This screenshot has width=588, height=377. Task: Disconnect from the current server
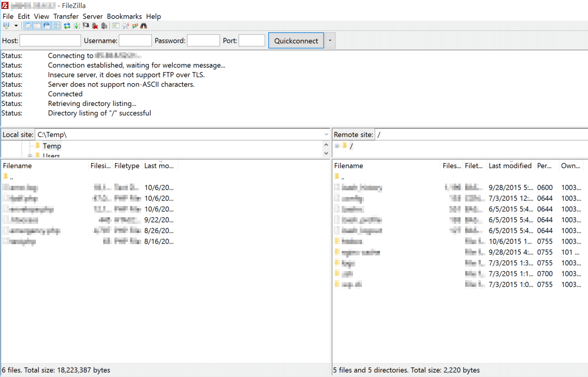95,26
